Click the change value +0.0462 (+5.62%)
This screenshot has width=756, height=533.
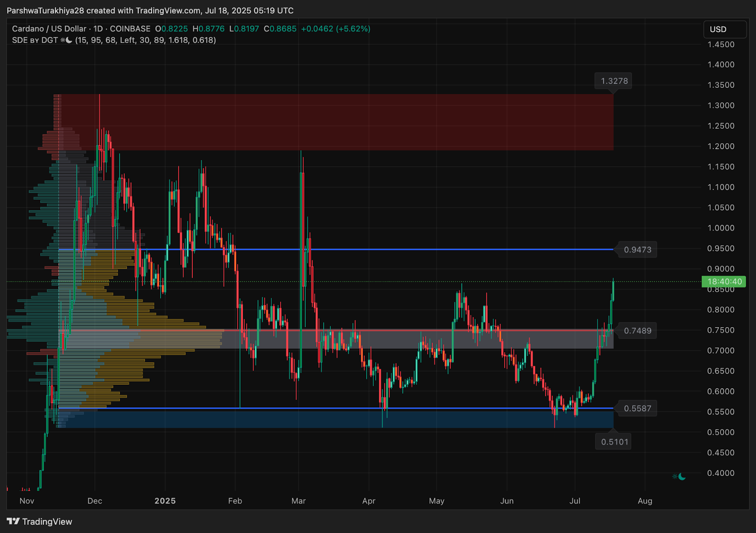coord(336,29)
